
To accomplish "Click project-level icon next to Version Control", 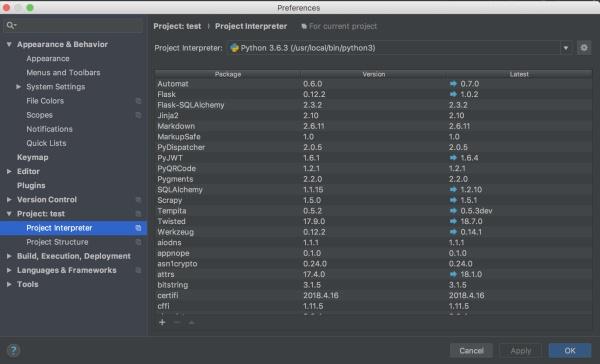I will (139, 200).
